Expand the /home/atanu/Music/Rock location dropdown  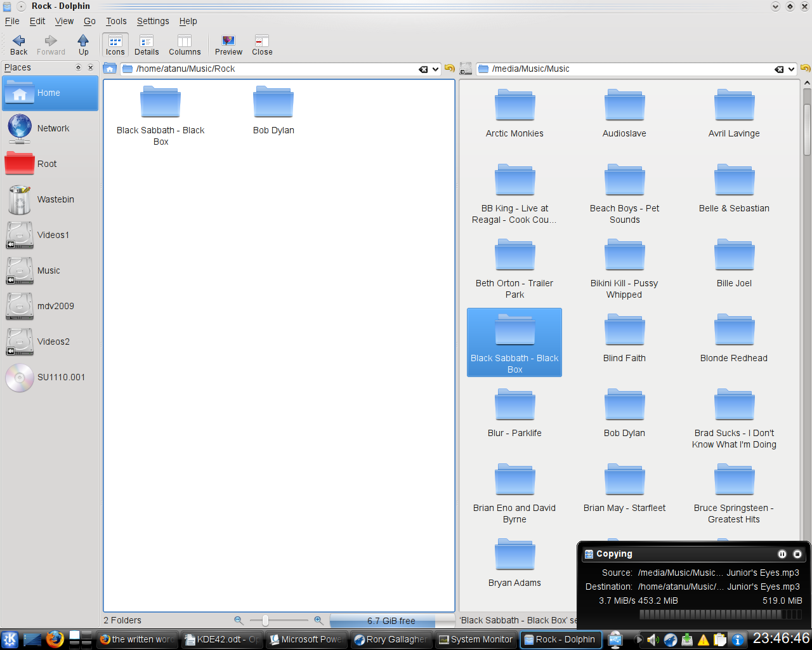click(x=436, y=69)
